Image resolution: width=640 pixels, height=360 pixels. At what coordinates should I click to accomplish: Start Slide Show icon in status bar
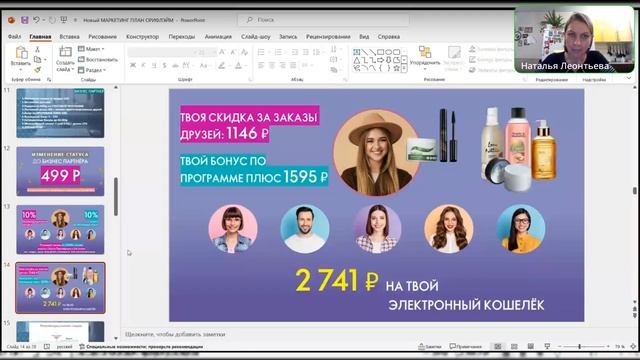click(x=547, y=347)
